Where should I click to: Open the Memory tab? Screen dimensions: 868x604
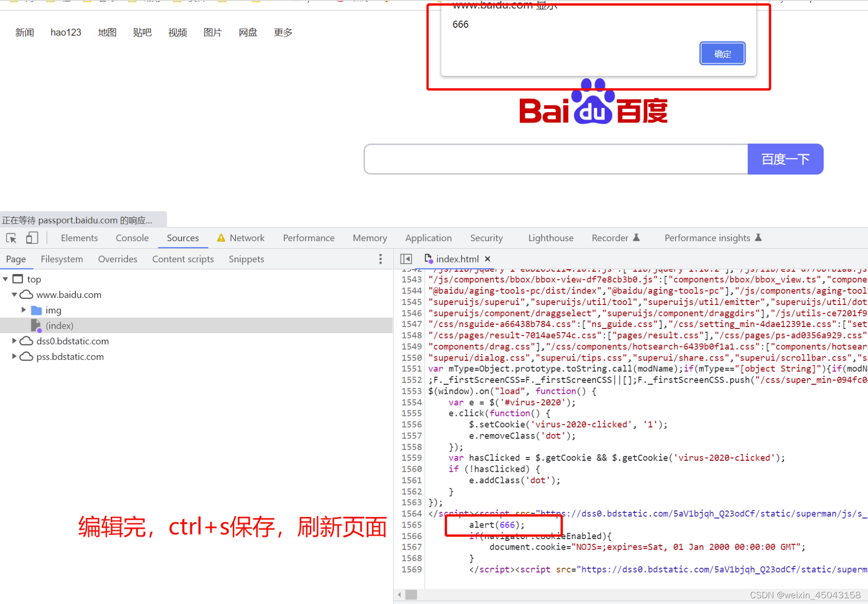[x=370, y=238]
